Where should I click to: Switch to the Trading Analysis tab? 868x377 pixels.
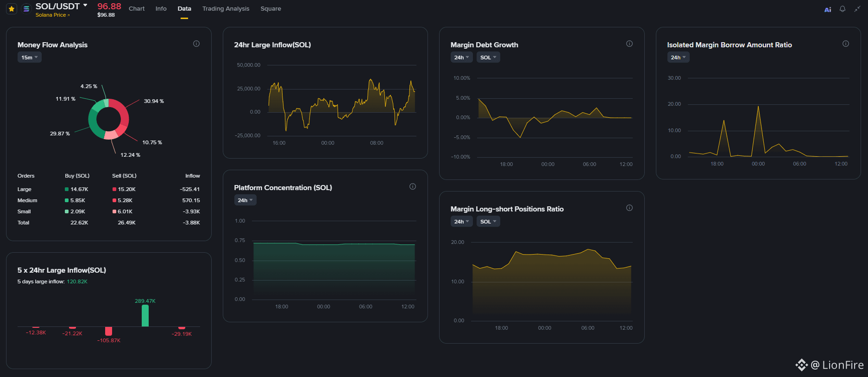coord(226,9)
